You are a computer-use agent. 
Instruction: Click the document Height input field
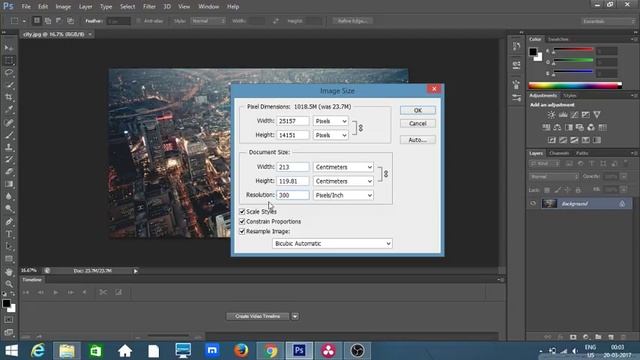point(293,181)
